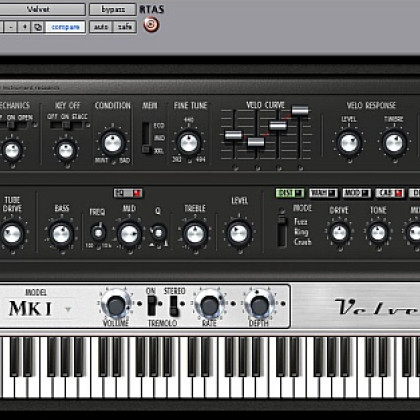Image resolution: width=420 pixels, height=420 pixels.
Task: Click the distortion Drive knob
Action: pyautogui.click(x=339, y=233)
